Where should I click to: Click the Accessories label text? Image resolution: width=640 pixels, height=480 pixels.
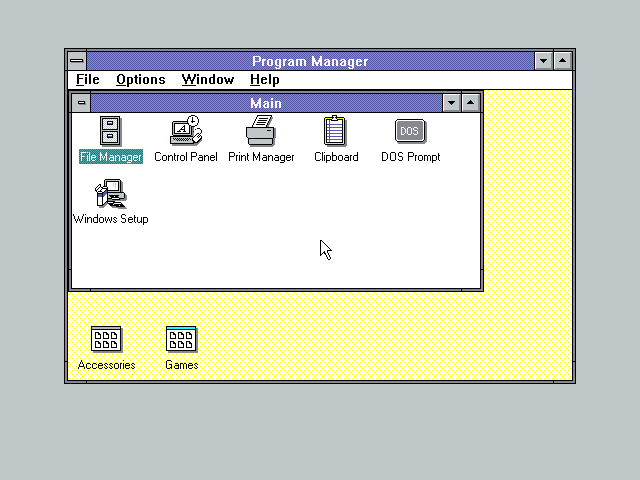pos(107,365)
